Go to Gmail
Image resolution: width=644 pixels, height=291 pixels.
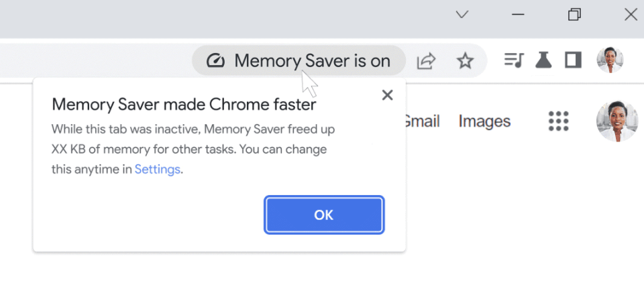click(421, 121)
